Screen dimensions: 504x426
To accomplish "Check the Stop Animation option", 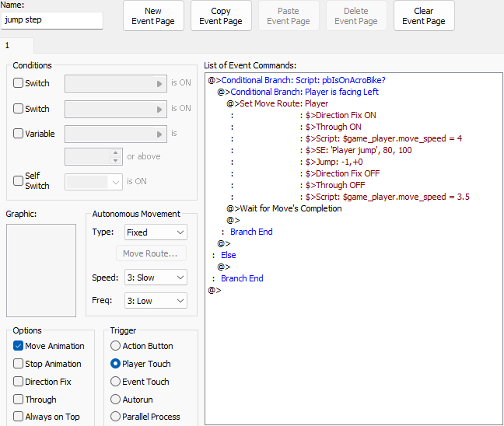I will pyautogui.click(x=19, y=364).
